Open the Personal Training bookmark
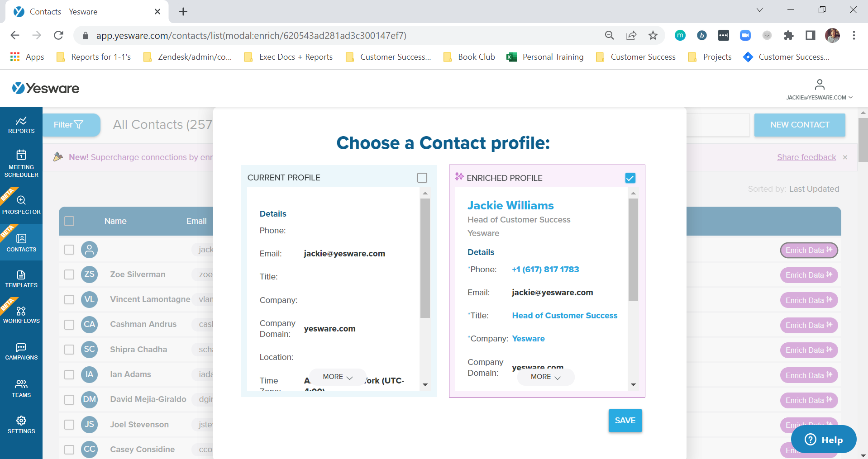 coord(545,57)
